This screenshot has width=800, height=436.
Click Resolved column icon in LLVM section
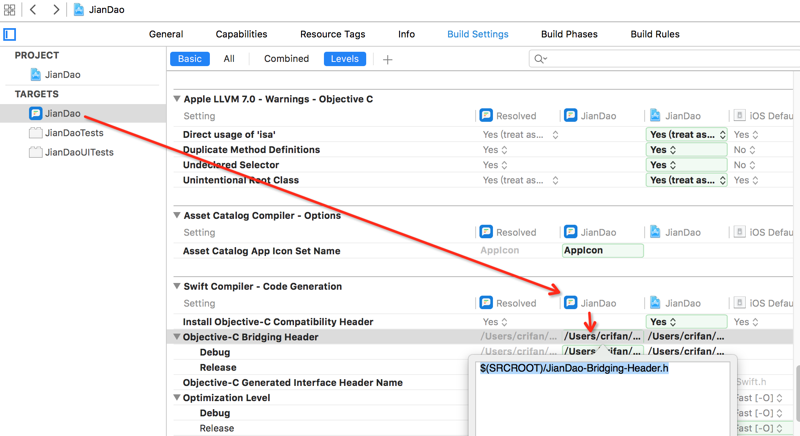[486, 115]
